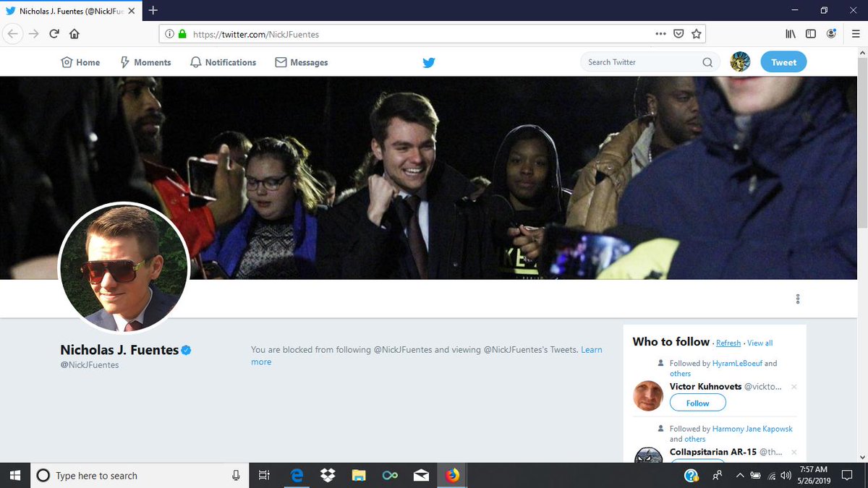
Task: Open the Windows Start menu
Action: [16, 475]
